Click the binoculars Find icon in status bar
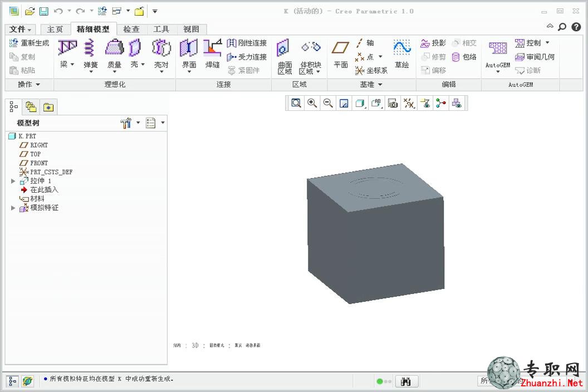Screen dimensions: 588x392 406,381
